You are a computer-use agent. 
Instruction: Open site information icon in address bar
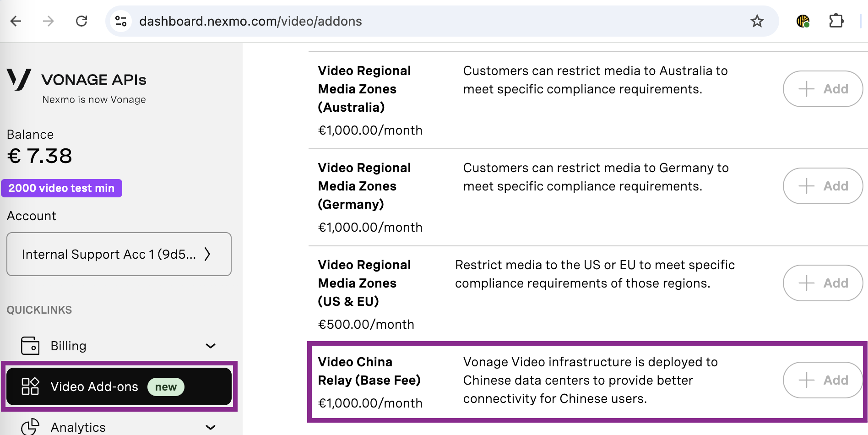(121, 21)
